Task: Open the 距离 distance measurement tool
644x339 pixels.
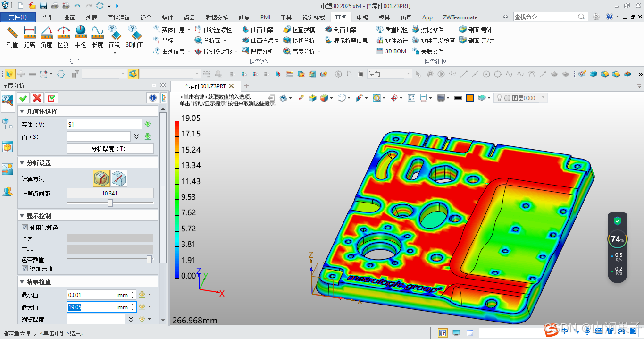Action: 30,37
